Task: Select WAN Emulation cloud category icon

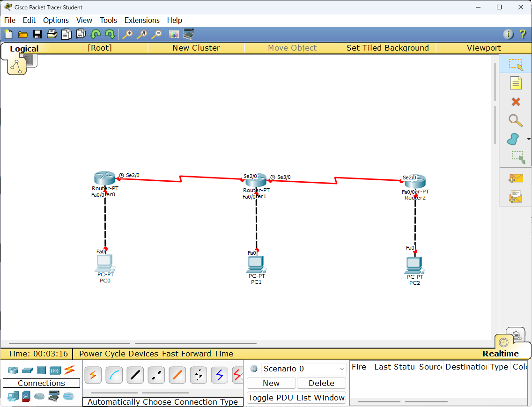Action: (x=39, y=396)
